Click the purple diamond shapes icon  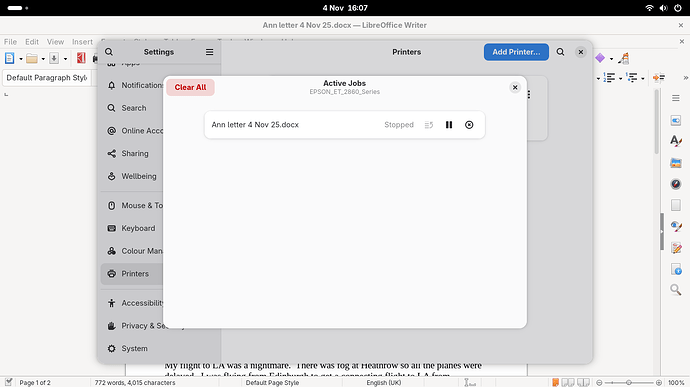pyautogui.click(x=600, y=58)
